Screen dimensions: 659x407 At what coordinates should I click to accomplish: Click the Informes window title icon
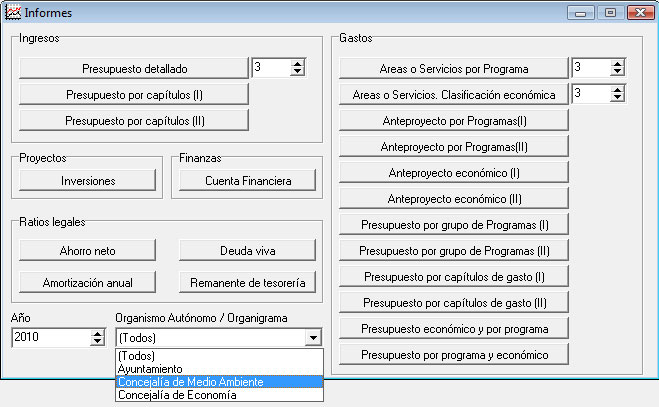[x=13, y=12]
